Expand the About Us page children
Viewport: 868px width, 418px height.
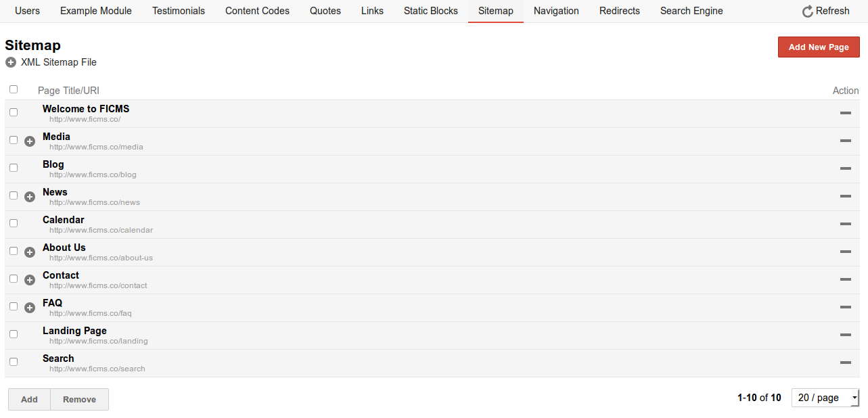pyautogui.click(x=30, y=252)
